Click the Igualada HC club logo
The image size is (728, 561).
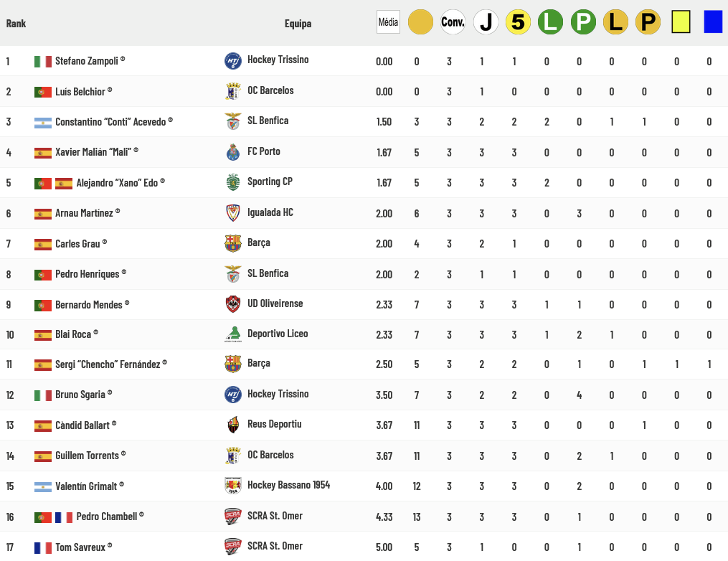point(232,213)
